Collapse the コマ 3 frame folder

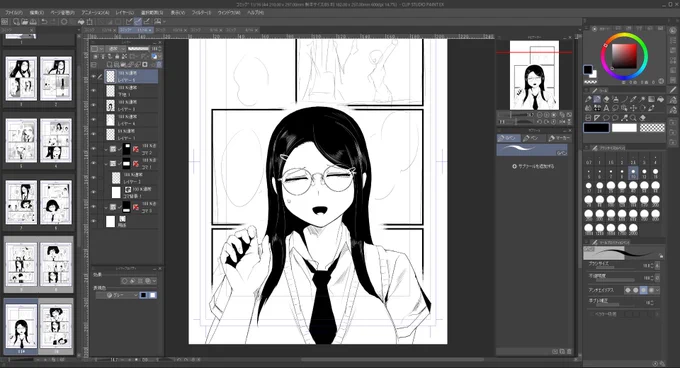tap(106, 207)
